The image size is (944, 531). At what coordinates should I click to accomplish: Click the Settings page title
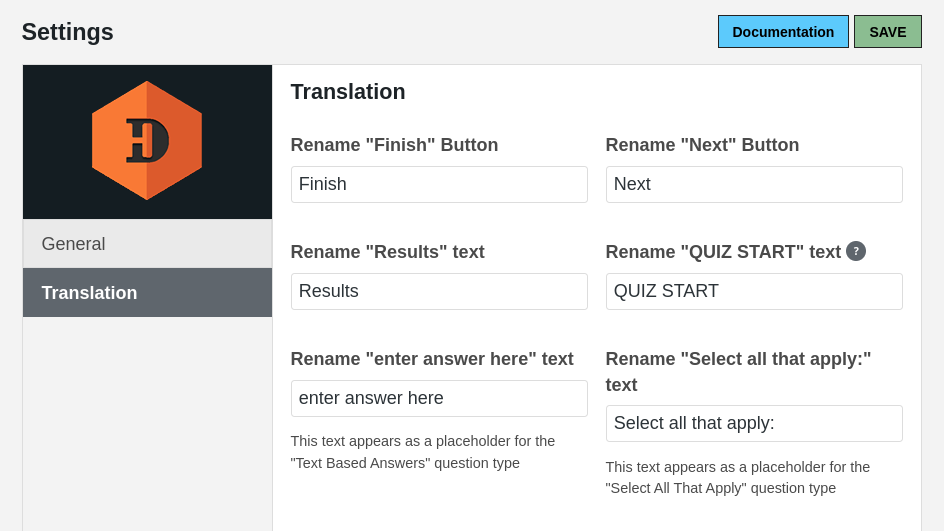68,32
